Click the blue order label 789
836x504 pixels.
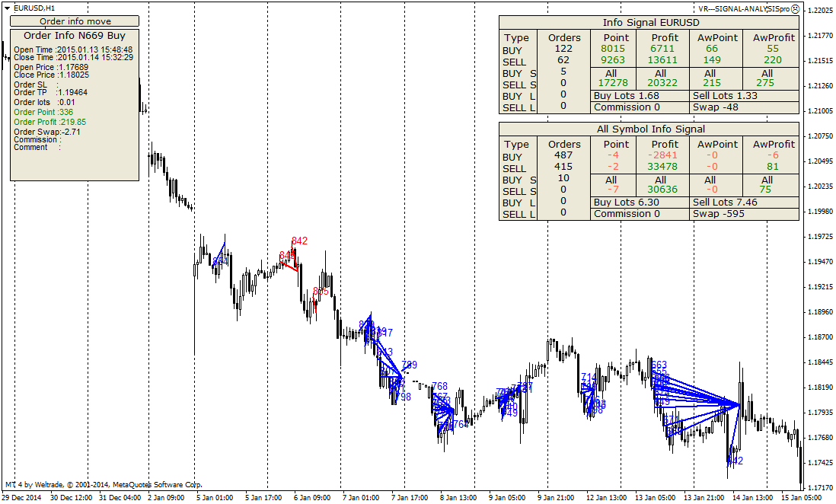[409, 365]
